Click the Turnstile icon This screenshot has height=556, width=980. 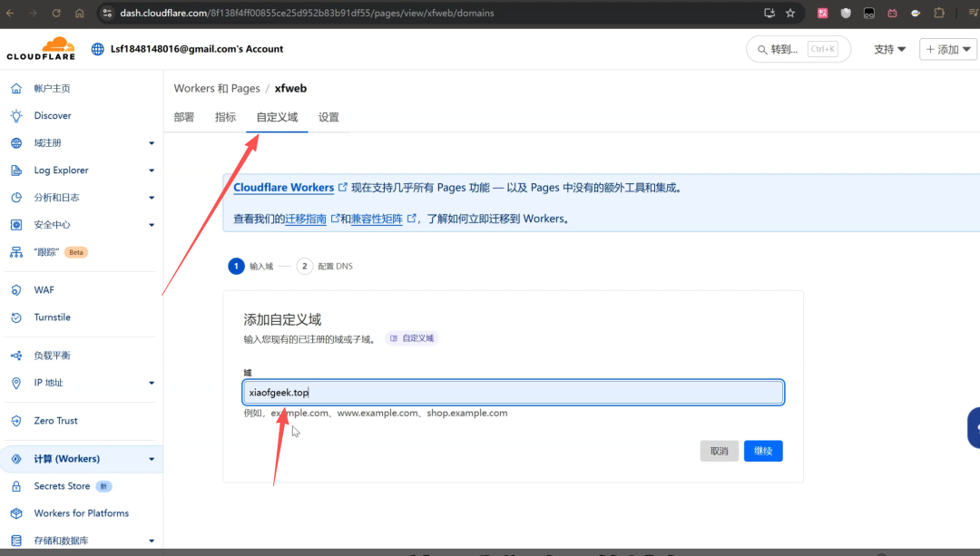click(x=16, y=317)
